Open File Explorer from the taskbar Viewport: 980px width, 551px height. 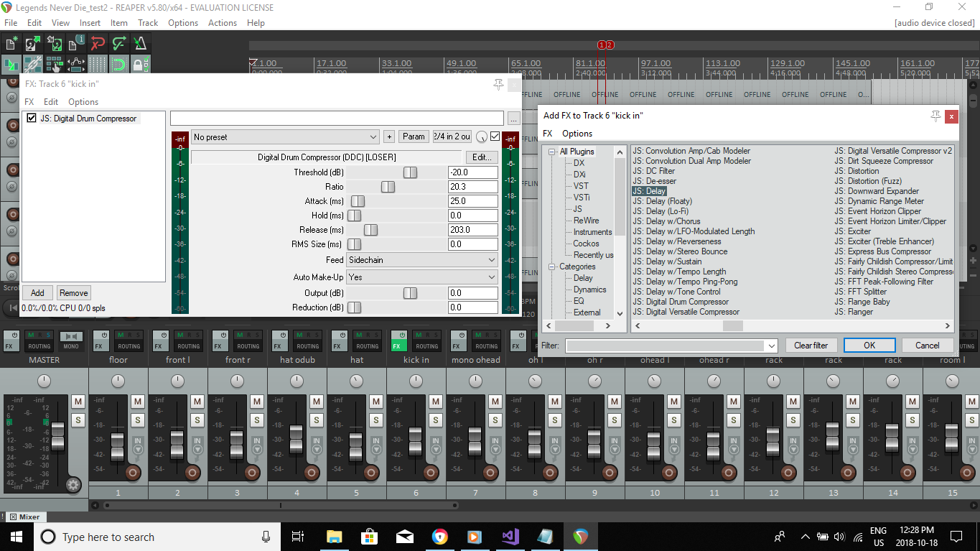coord(334,537)
